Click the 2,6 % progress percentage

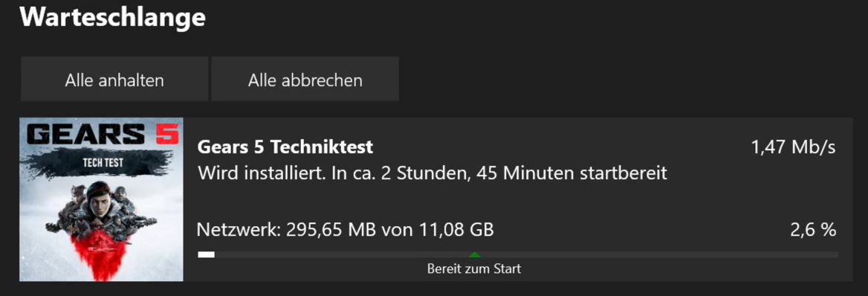click(x=813, y=230)
